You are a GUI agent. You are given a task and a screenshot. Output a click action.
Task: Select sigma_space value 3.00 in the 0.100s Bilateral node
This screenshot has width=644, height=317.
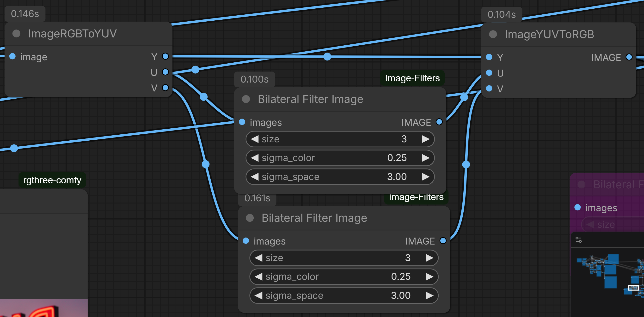point(397,177)
